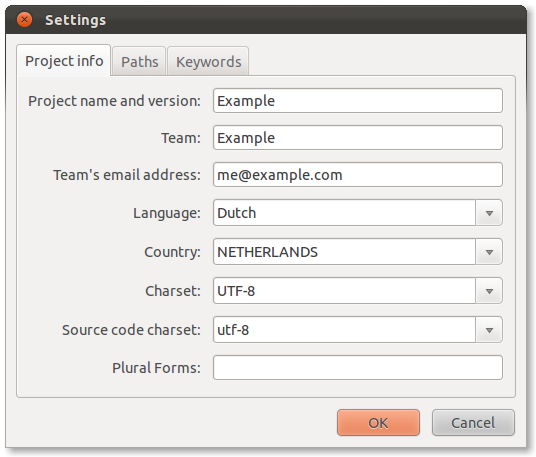Click the Team's email address field
Viewport: 536px width, 457px height.
pos(358,175)
